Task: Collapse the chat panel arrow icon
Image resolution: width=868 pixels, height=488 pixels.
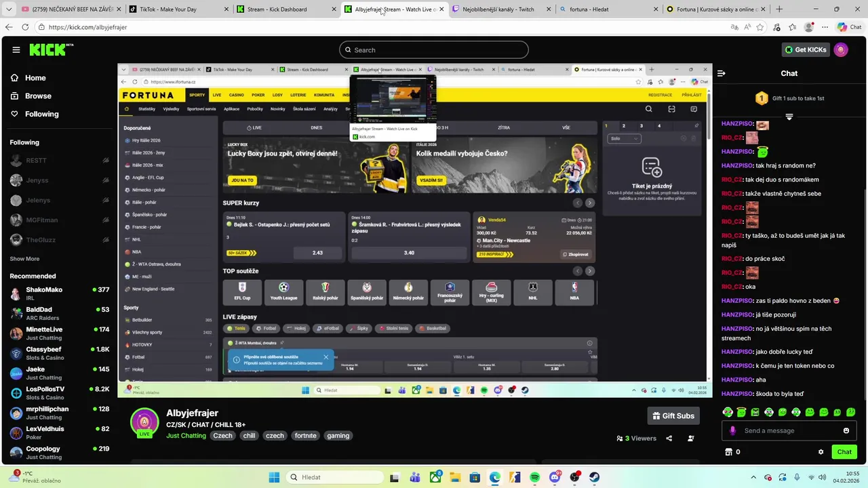Action: pos(722,73)
